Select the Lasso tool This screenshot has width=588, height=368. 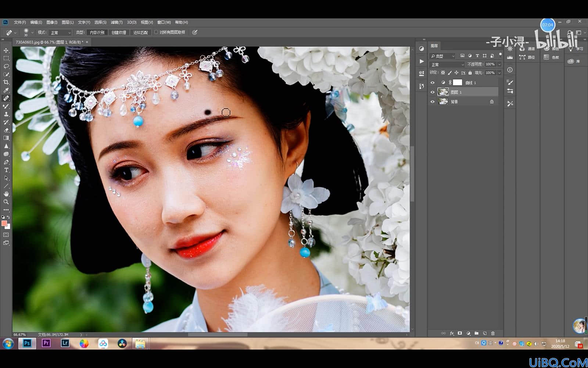point(6,67)
